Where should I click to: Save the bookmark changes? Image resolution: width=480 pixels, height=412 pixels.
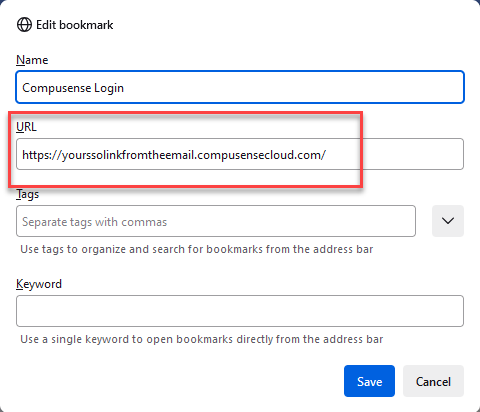click(x=369, y=381)
